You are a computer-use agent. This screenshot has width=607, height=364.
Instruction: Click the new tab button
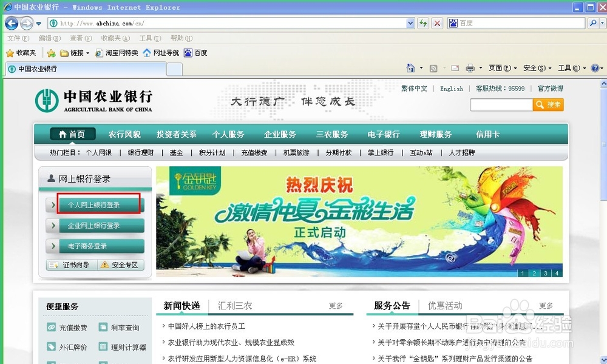[x=175, y=69]
